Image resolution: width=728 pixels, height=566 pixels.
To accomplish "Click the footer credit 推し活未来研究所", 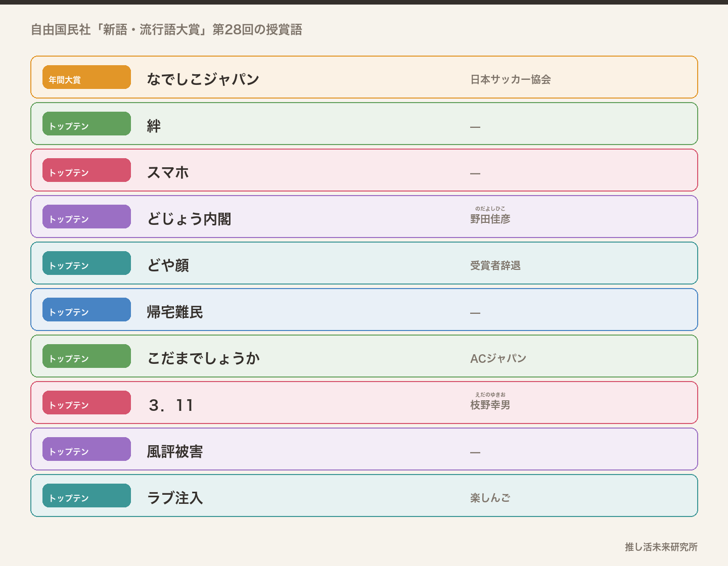I will tap(661, 547).
